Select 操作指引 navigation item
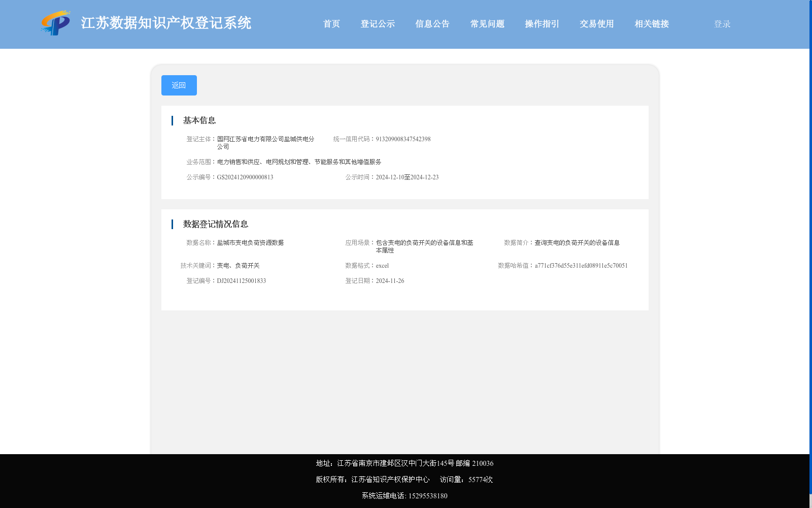The height and width of the screenshot is (508, 812). [542, 24]
